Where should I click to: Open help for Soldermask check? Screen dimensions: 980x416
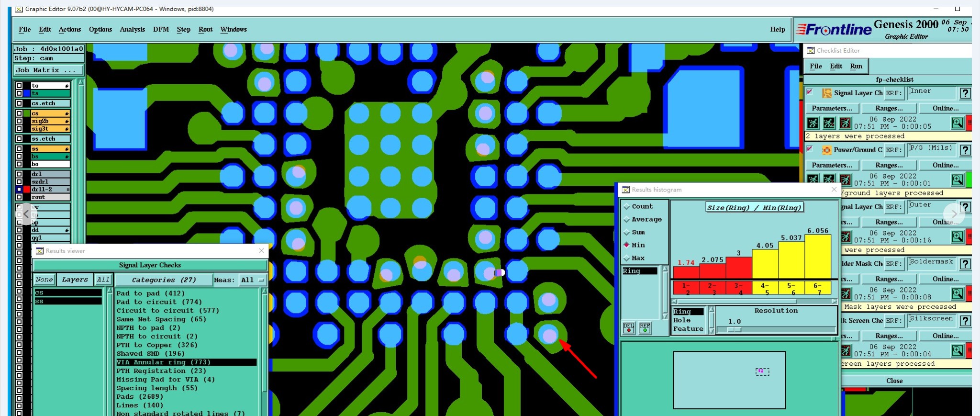pos(966,264)
